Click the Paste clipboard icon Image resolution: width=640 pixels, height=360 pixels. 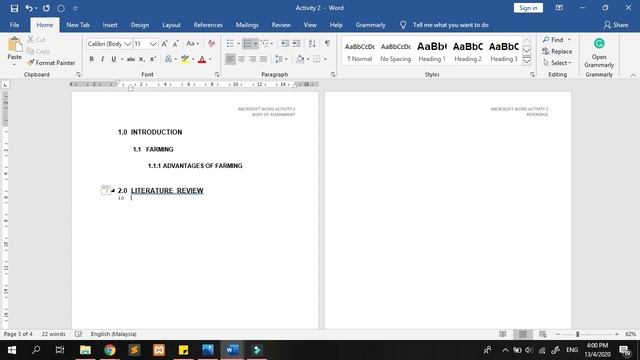(15, 44)
